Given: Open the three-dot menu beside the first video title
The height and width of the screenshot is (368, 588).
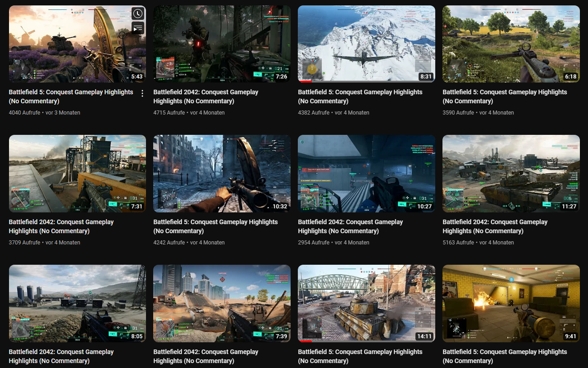Looking at the screenshot, I should click(142, 93).
